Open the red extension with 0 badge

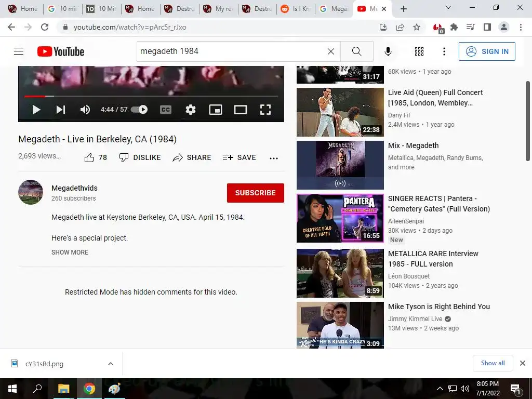click(438, 28)
